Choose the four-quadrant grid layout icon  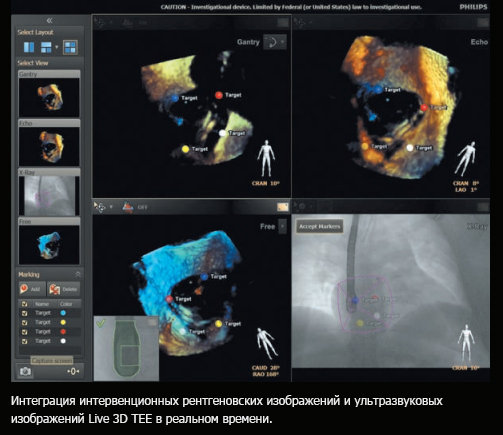(x=70, y=47)
